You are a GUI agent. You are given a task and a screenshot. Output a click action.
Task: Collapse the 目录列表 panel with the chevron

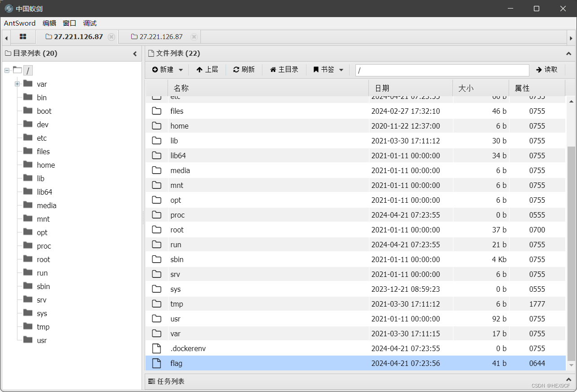135,53
